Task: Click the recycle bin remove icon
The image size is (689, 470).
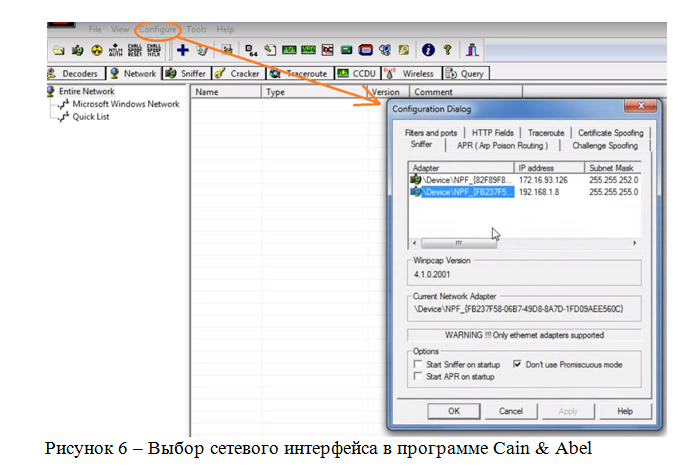Action: click(x=202, y=50)
